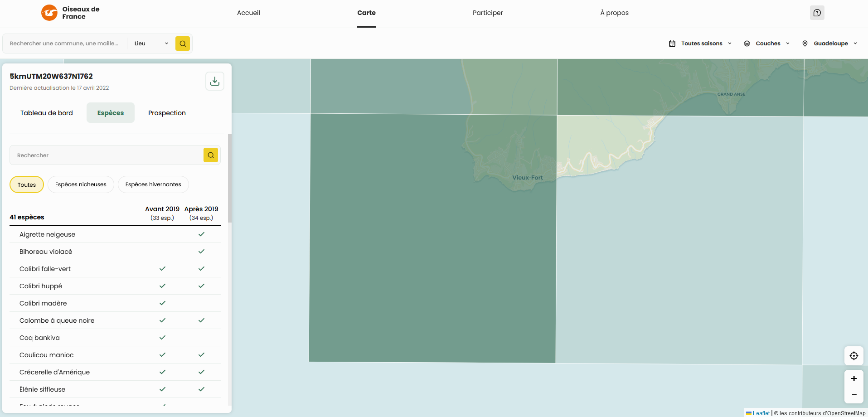The width and height of the screenshot is (868, 417).
Task: Zoom out on the map
Action: tap(853, 395)
